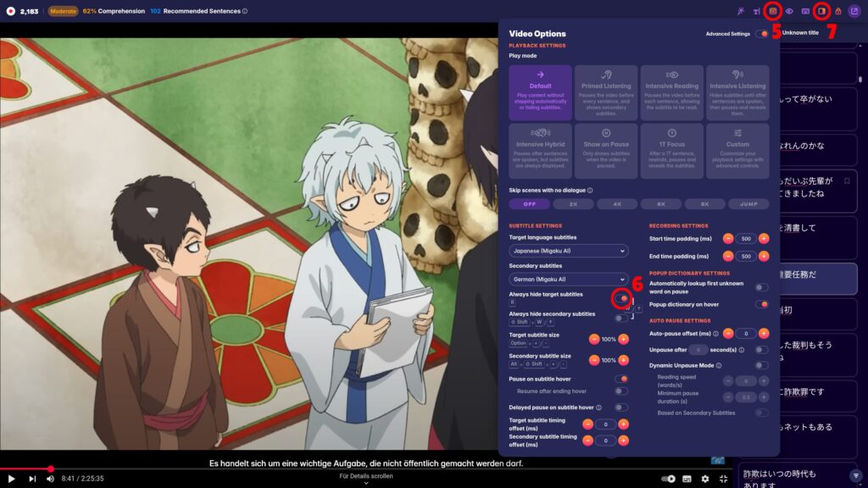This screenshot has height=488, width=868.
Task: Toggle YouTube autoplay switch in player bar
Action: tap(668, 479)
